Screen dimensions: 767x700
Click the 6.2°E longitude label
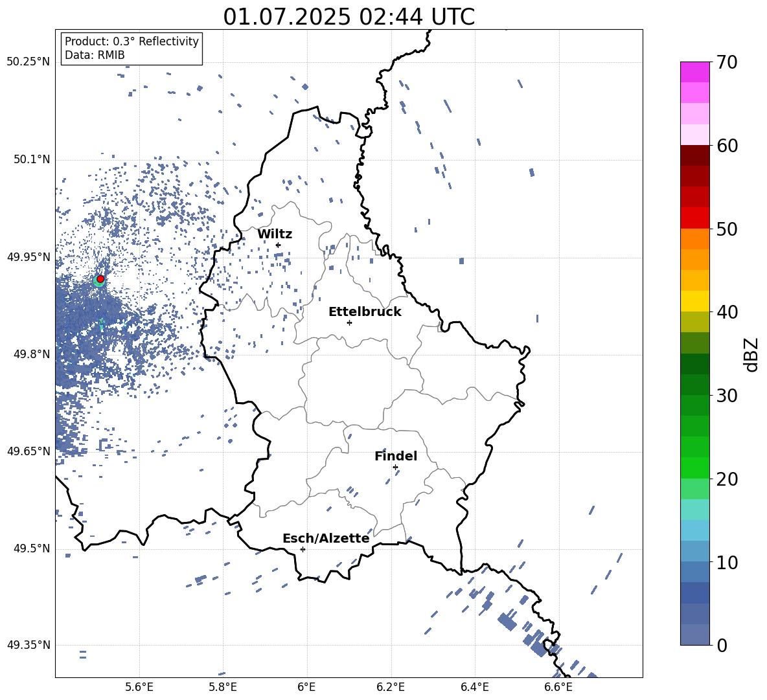coord(391,687)
